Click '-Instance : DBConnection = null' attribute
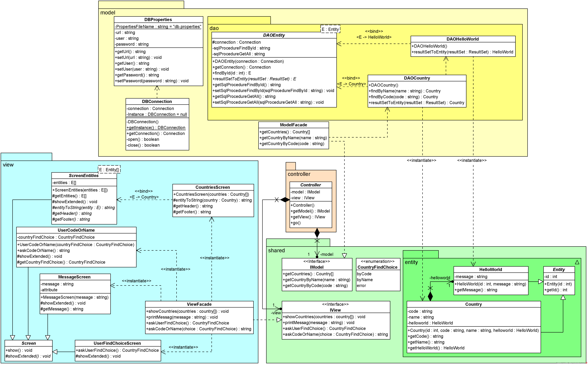This screenshot has height=365, width=588. [x=157, y=114]
